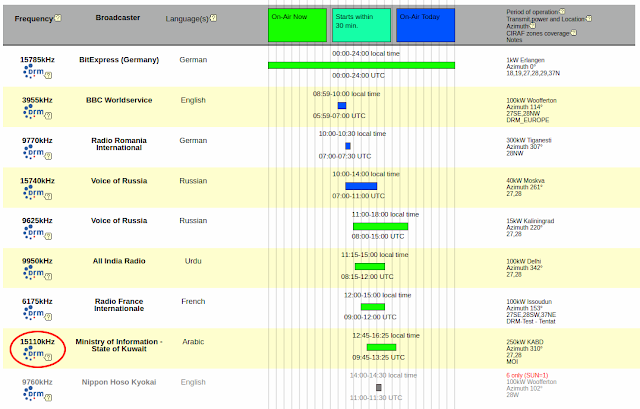Click the DRM logo under 9760kHz

[x=33, y=394]
